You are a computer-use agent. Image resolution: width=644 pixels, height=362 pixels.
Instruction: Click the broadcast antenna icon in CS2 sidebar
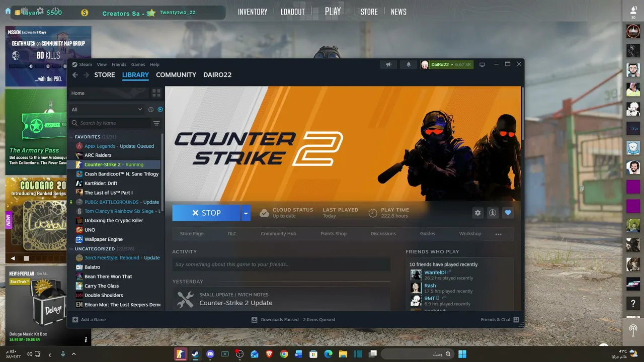[633, 330]
